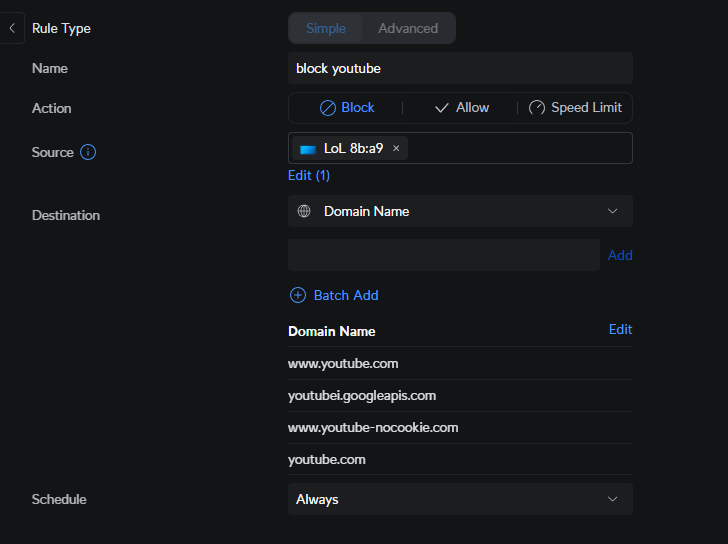Set Action to Speed Limit
The height and width of the screenshot is (544, 728).
(x=575, y=108)
